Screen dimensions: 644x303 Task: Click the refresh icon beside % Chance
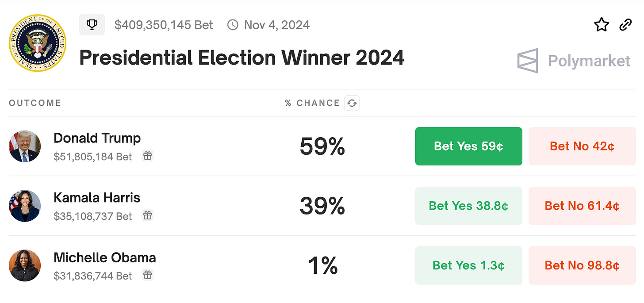coord(352,104)
